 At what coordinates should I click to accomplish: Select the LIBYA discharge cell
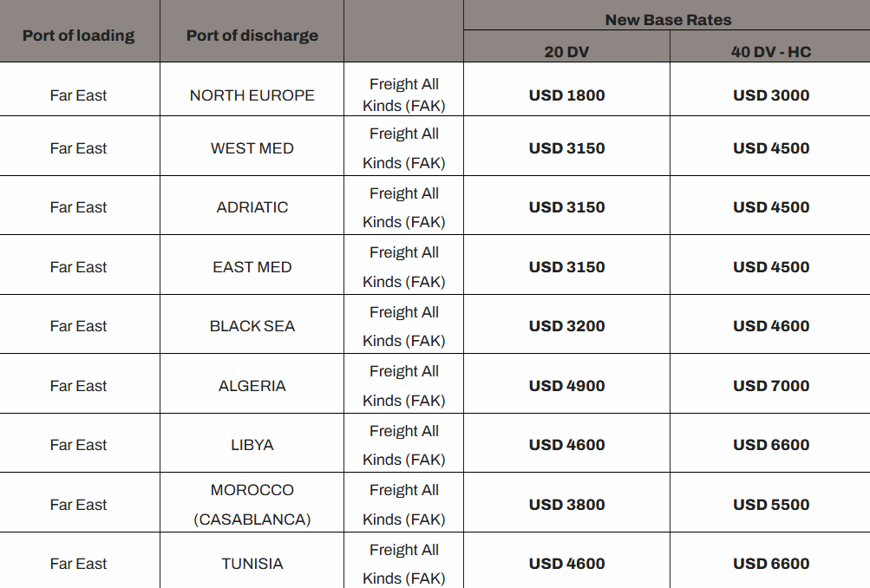252,445
